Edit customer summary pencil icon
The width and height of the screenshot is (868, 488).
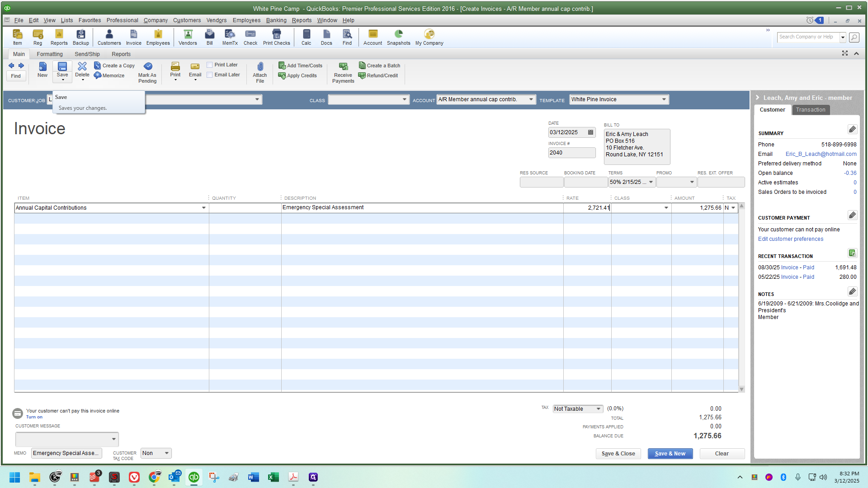point(852,130)
